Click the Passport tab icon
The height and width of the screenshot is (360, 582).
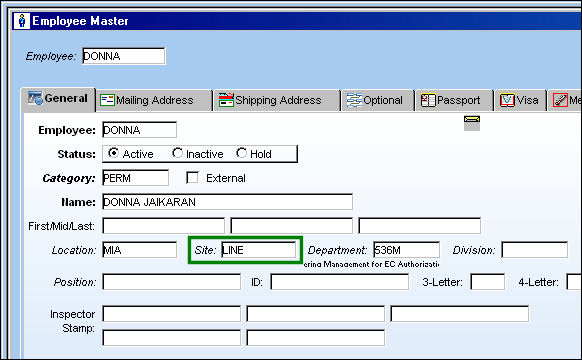(x=428, y=100)
